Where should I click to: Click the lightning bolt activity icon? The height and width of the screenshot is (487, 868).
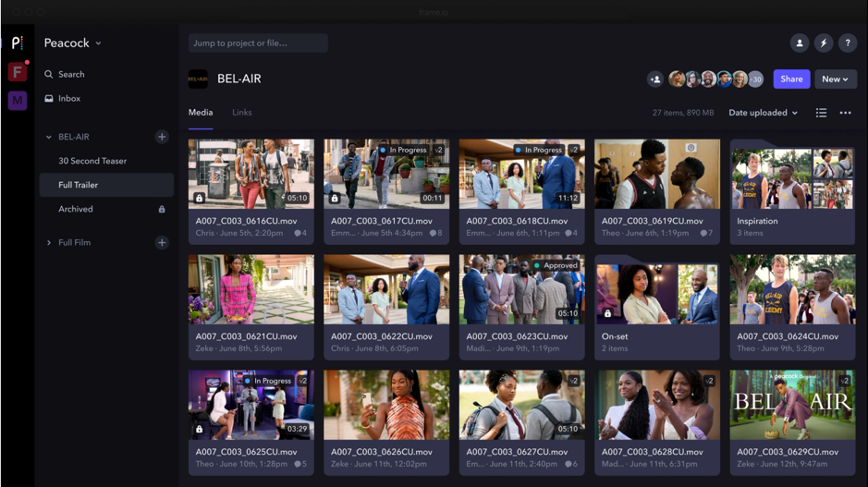(x=824, y=43)
